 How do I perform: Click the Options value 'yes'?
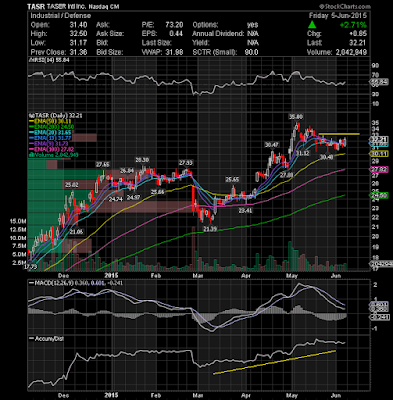pos(253,25)
